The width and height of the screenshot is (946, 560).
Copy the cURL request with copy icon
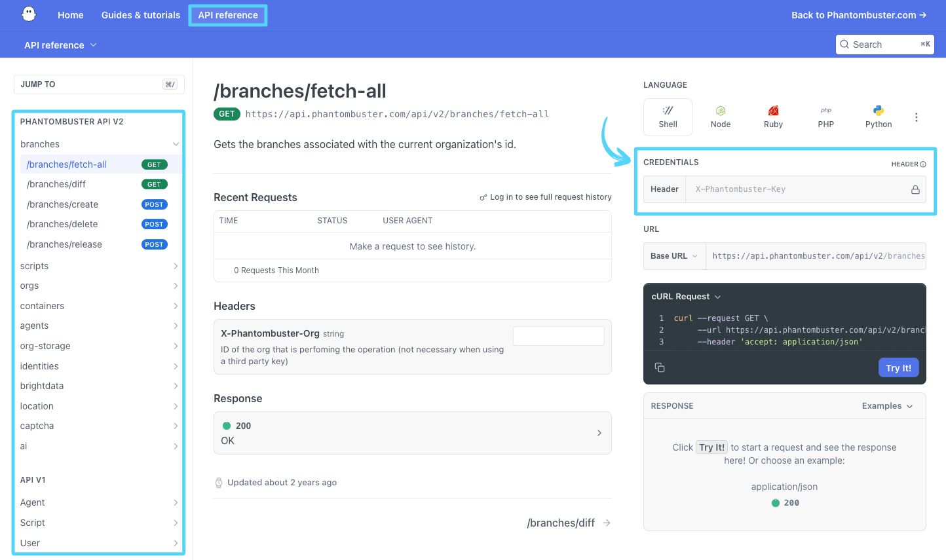660,367
